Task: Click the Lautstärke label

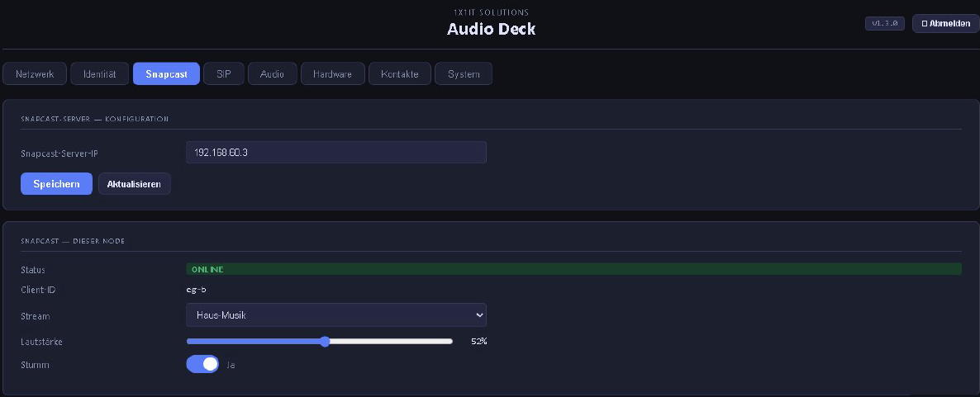Action: pyautogui.click(x=41, y=342)
